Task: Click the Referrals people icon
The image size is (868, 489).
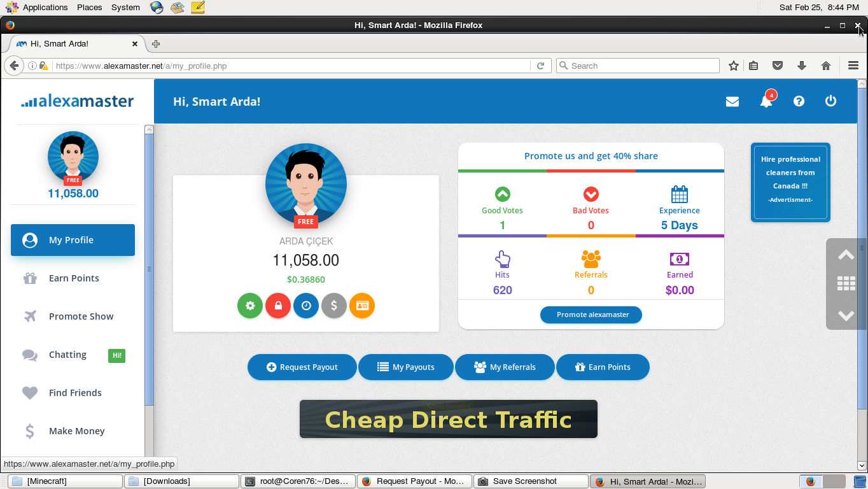Action: point(591,259)
